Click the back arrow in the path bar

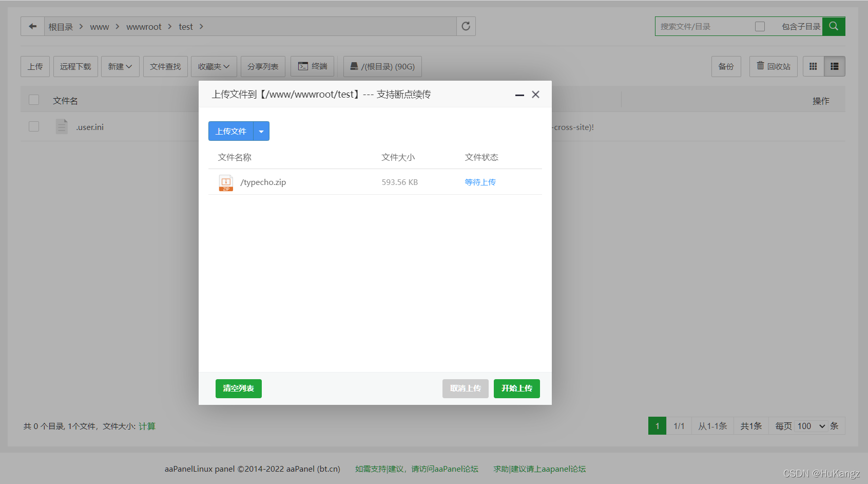[32, 26]
